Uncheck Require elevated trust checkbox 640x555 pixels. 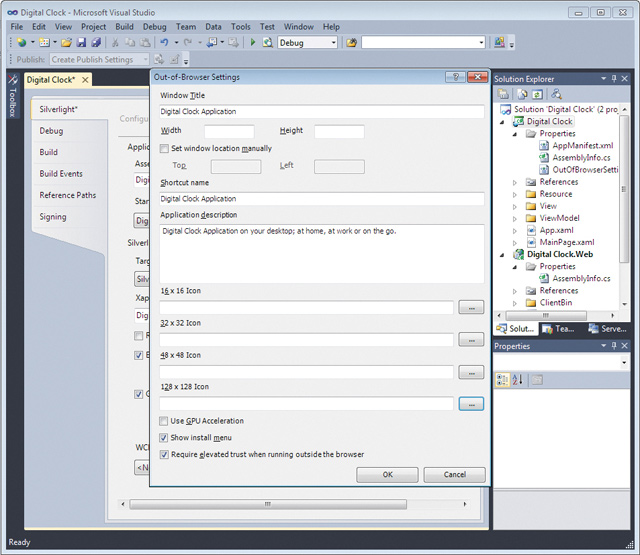[164, 455]
